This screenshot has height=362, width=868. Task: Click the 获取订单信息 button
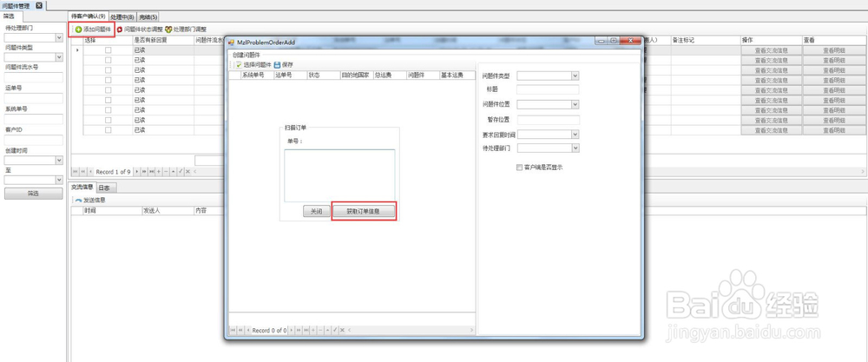(363, 212)
